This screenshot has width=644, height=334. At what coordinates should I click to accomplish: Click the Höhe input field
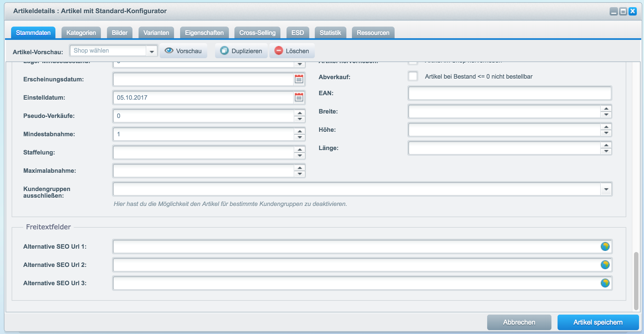click(505, 130)
